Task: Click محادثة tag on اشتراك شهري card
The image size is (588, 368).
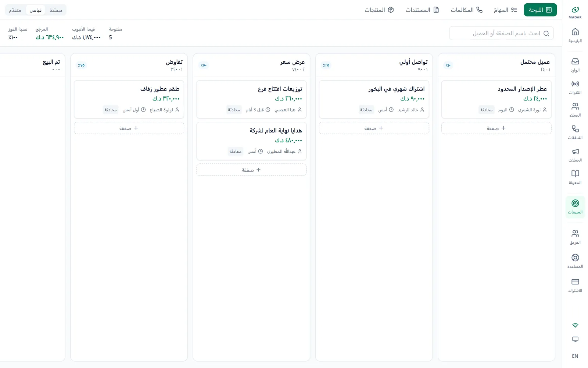Action: point(366,110)
